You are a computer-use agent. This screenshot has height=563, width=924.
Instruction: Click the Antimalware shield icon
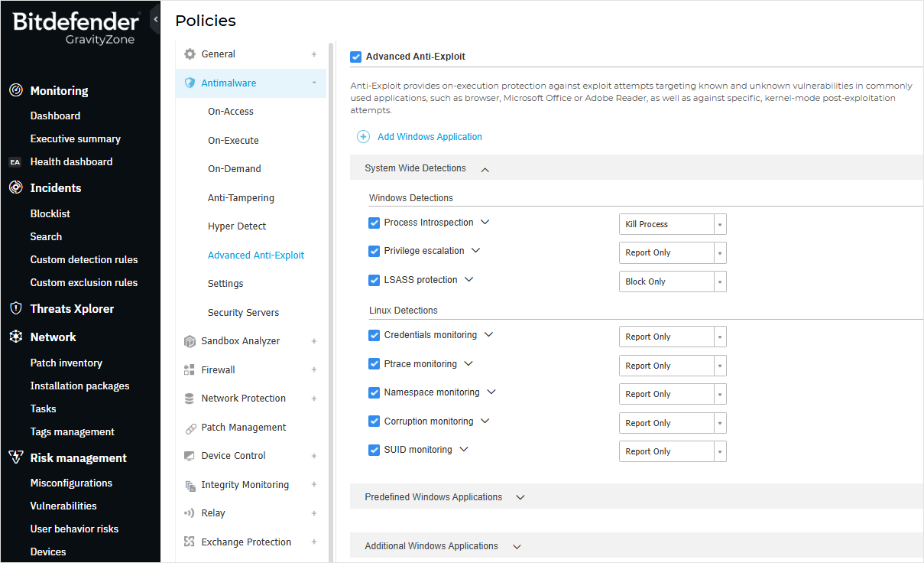[x=190, y=83]
